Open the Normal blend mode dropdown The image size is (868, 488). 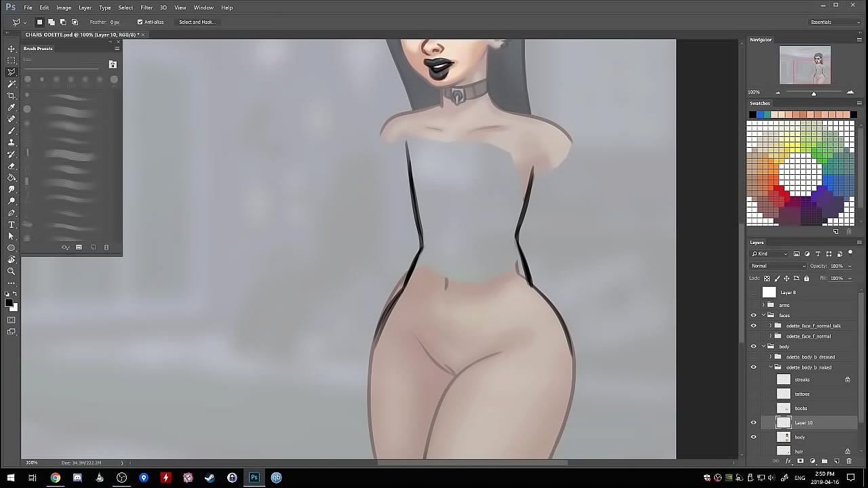pyautogui.click(x=778, y=266)
